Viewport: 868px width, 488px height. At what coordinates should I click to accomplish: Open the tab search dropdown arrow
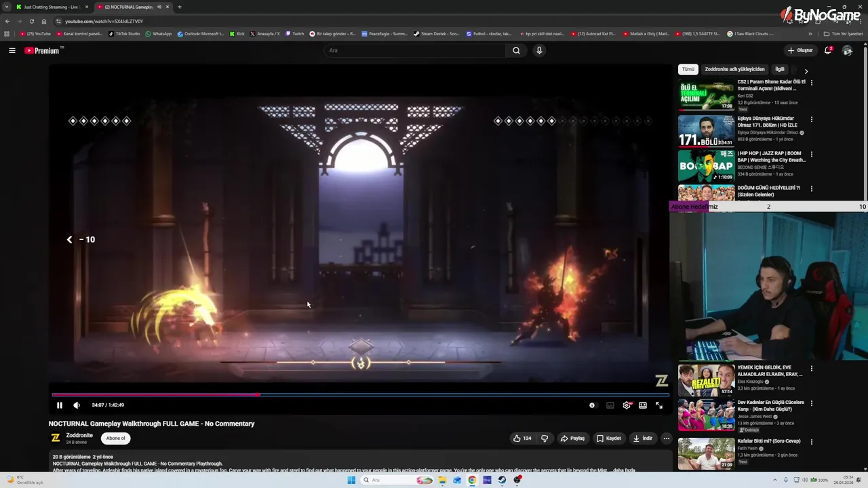tap(7, 7)
